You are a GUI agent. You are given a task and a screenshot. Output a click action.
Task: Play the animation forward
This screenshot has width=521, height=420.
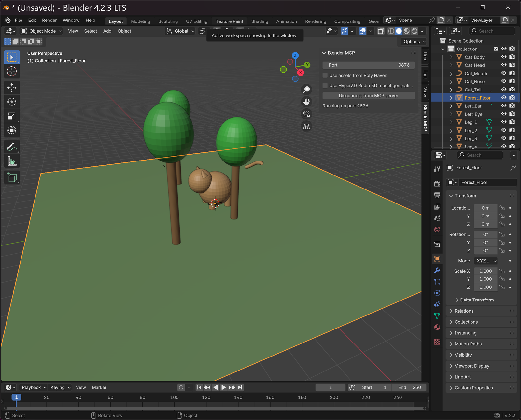click(223, 387)
